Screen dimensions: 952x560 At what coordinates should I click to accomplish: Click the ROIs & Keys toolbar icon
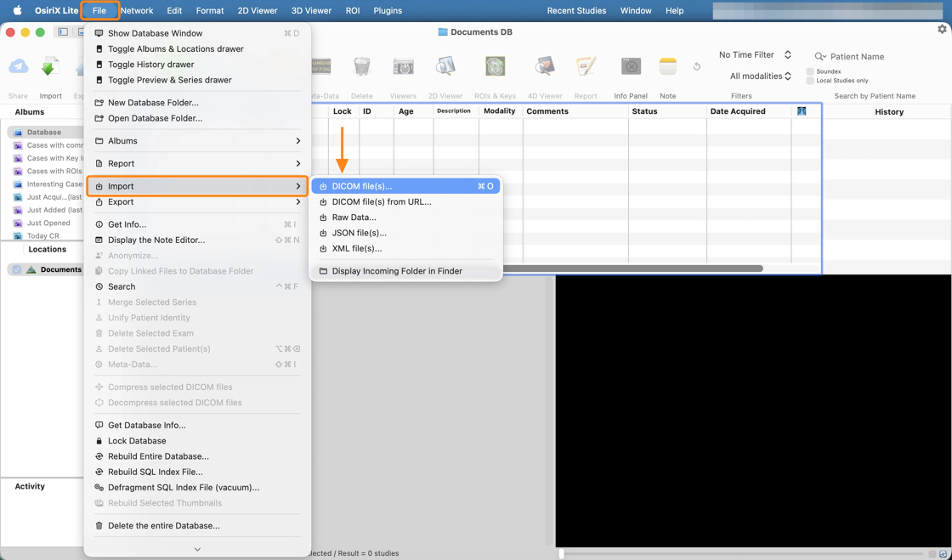click(496, 66)
